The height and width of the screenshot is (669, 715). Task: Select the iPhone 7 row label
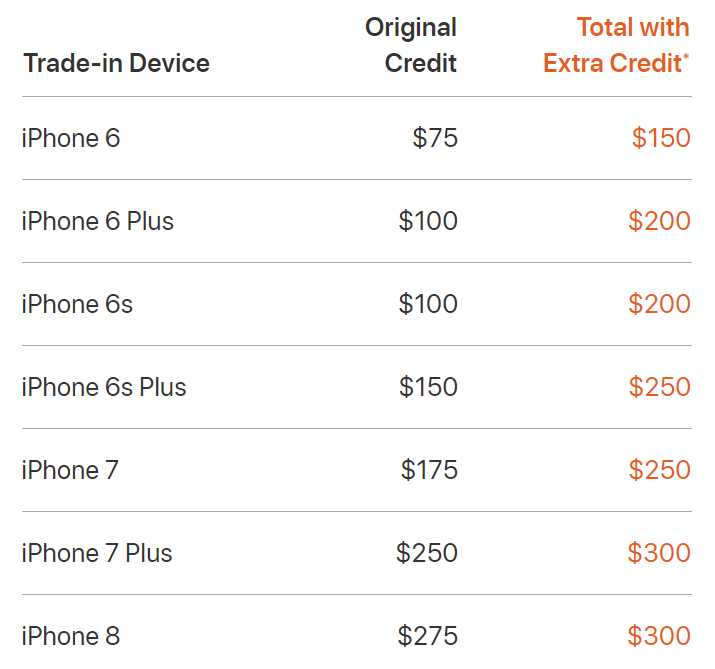tap(70, 470)
